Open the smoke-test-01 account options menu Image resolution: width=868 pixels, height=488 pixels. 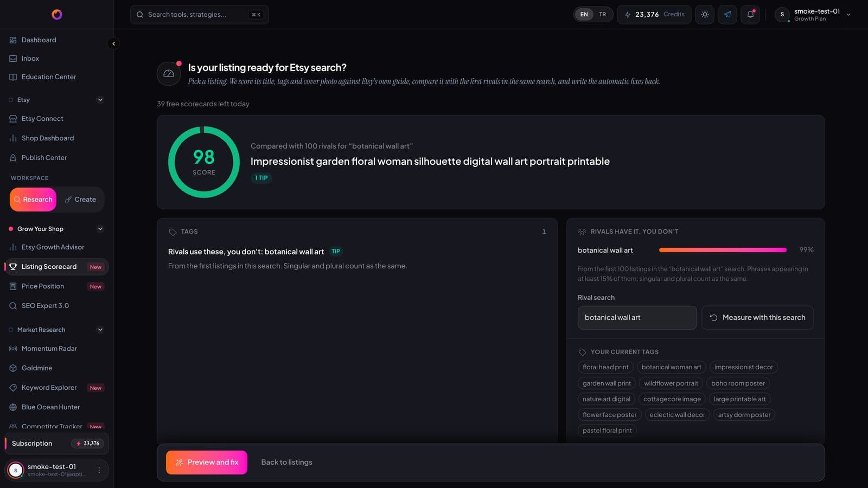tap(99, 470)
